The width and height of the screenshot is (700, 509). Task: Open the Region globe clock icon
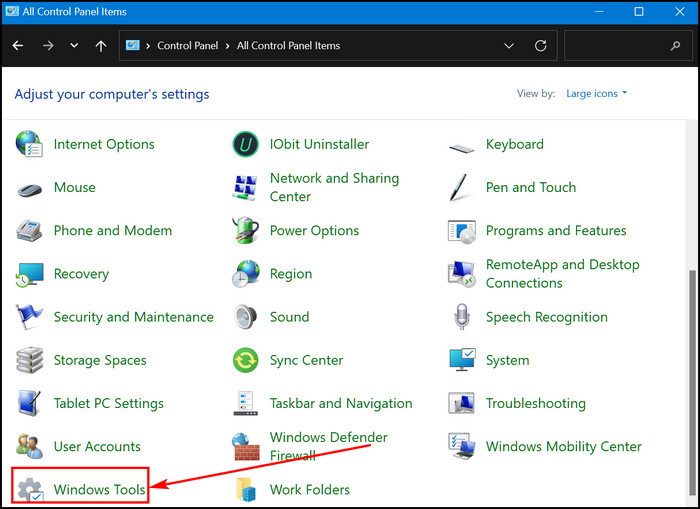(x=246, y=274)
